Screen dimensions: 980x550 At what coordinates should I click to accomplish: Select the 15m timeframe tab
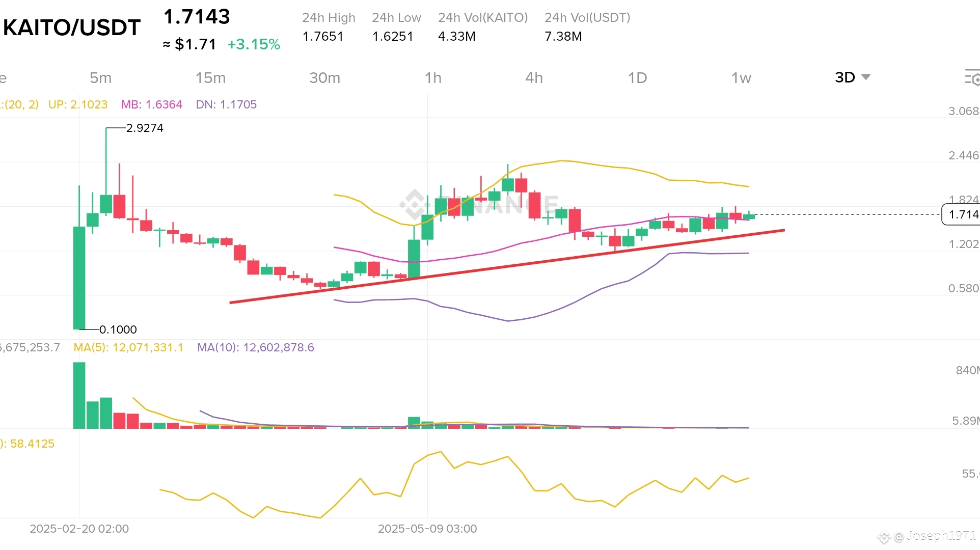pos(210,78)
